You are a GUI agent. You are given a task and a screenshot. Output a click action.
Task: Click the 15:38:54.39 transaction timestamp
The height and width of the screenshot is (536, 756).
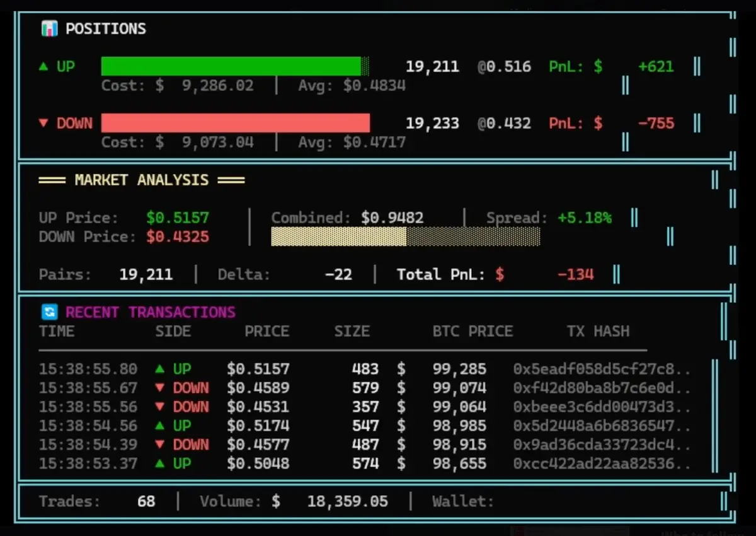tap(88, 445)
